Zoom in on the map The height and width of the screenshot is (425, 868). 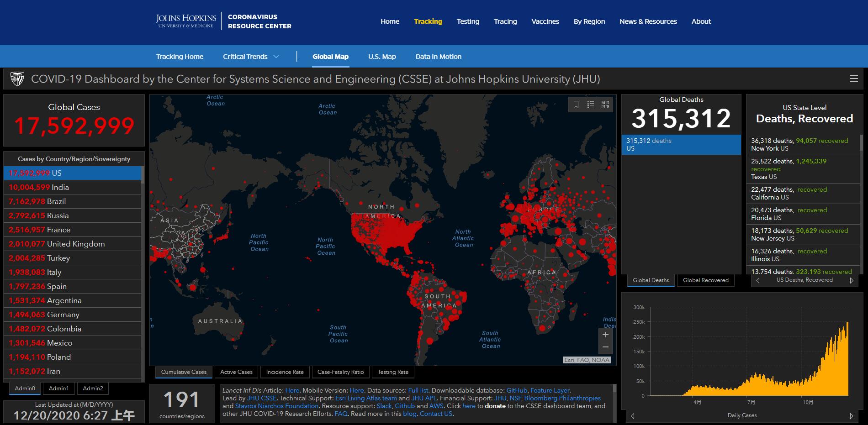[x=605, y=335]
